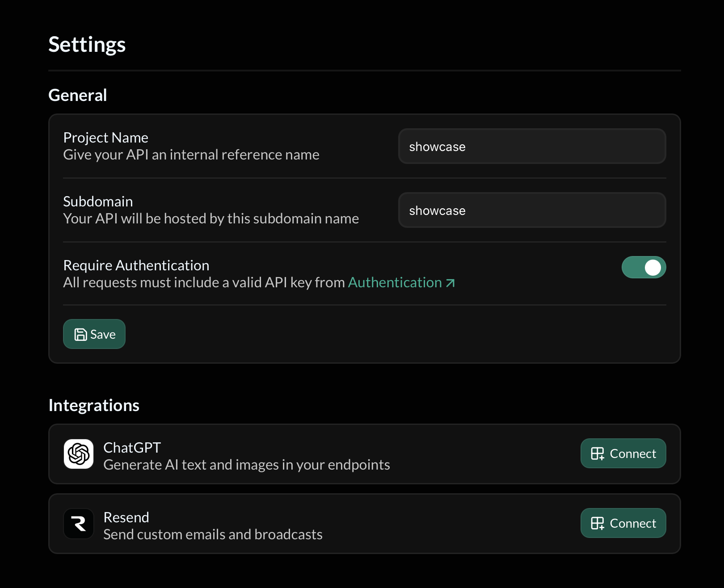Focus the Subdomain input field
Image resolution: width=724 pixels, height=588 pixels.
tap(532, 210)
